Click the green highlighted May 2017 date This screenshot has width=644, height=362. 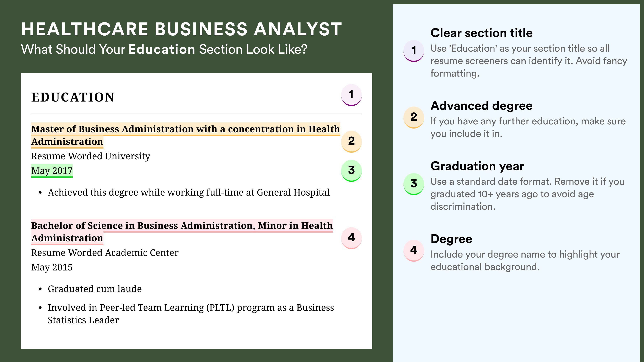point(52,171)
